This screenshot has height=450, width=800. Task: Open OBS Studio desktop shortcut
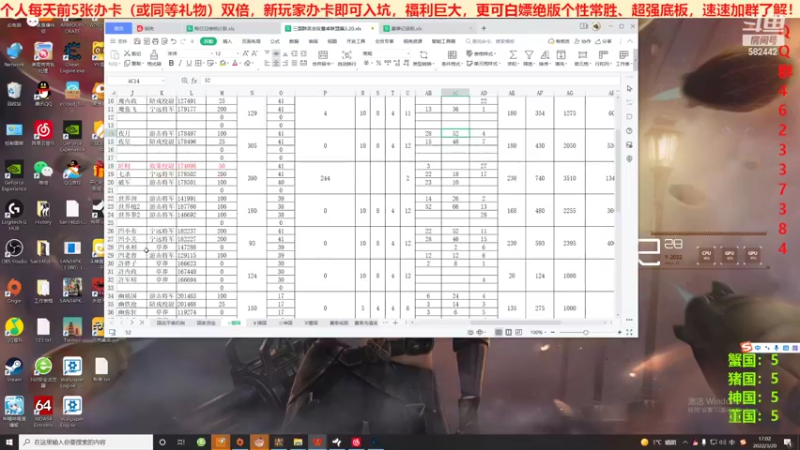pos(14,252)
